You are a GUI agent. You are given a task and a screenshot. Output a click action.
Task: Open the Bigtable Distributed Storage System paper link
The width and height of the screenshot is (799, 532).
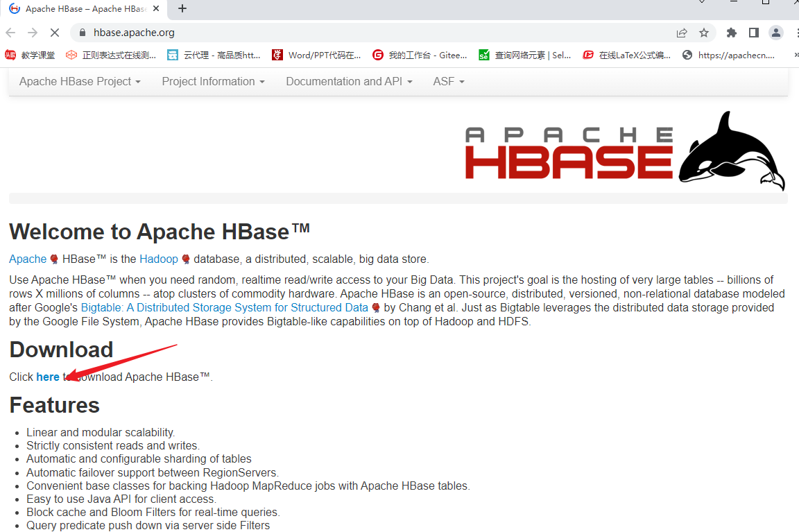(224, 308)
